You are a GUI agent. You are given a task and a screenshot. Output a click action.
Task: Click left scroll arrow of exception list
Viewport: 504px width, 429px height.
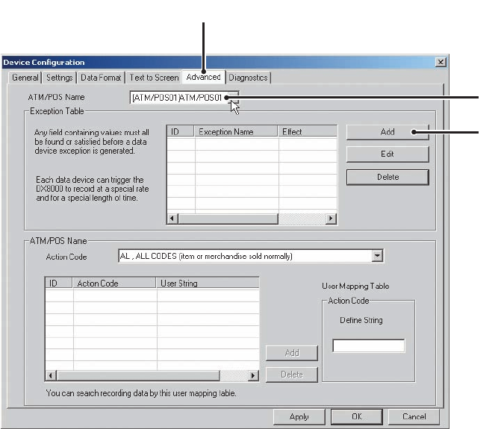(x=172, y=219)
